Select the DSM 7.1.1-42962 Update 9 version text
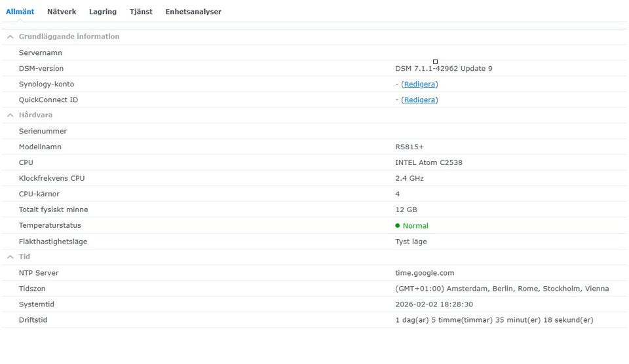The width and height of the screenshot is (629, 364). [444, 69]
